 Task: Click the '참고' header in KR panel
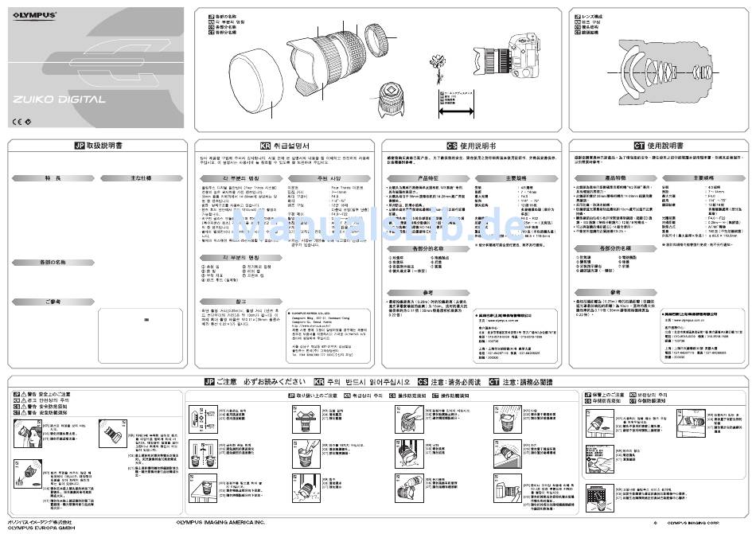pos(241,302)
